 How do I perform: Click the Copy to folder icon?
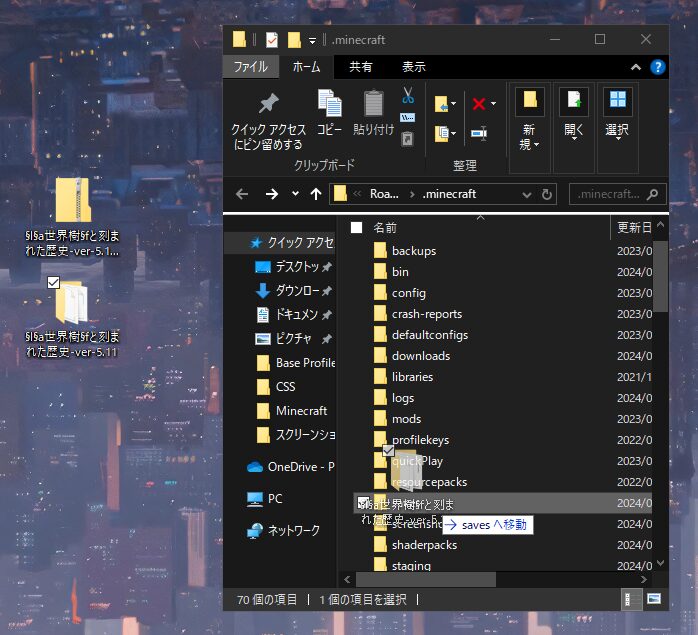coord(441,133)
